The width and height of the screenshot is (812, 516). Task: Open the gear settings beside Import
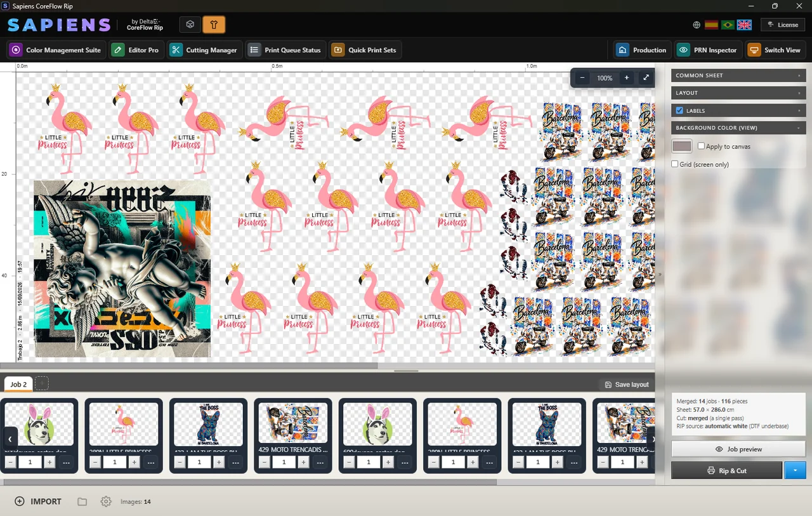(106, 501)
